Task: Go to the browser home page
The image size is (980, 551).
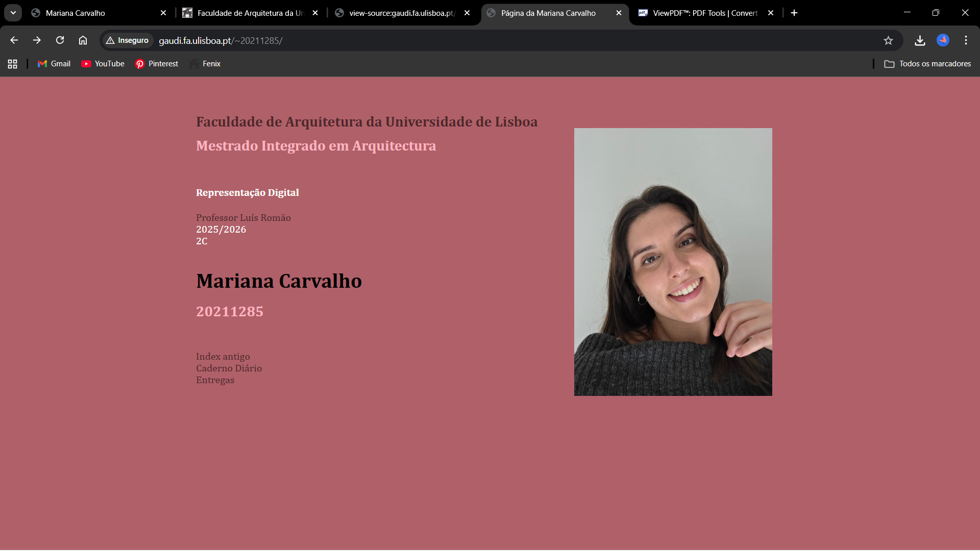Action: click(x=83, y=40)
